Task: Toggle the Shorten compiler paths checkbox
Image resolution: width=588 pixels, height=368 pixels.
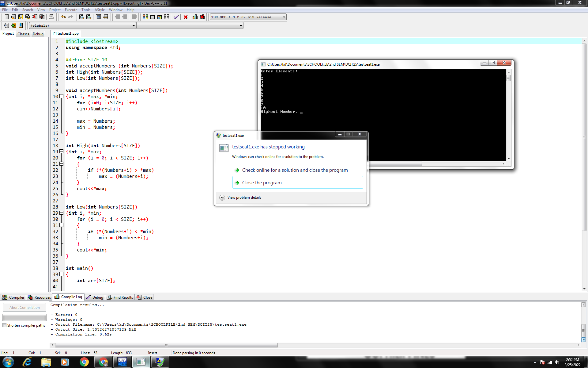Action: [x=5, y=325]
